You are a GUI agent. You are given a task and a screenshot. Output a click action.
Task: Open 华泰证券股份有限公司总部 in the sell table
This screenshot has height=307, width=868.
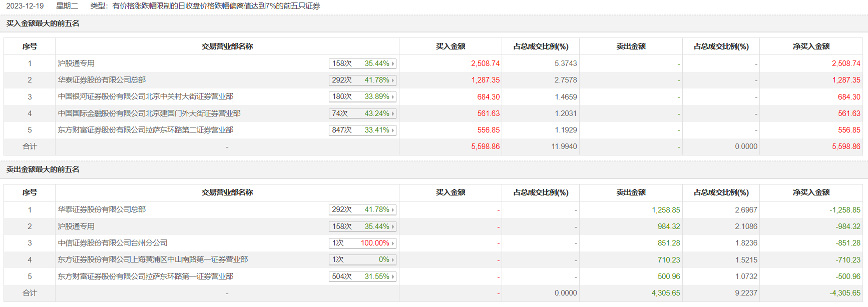tap(102, 209)
